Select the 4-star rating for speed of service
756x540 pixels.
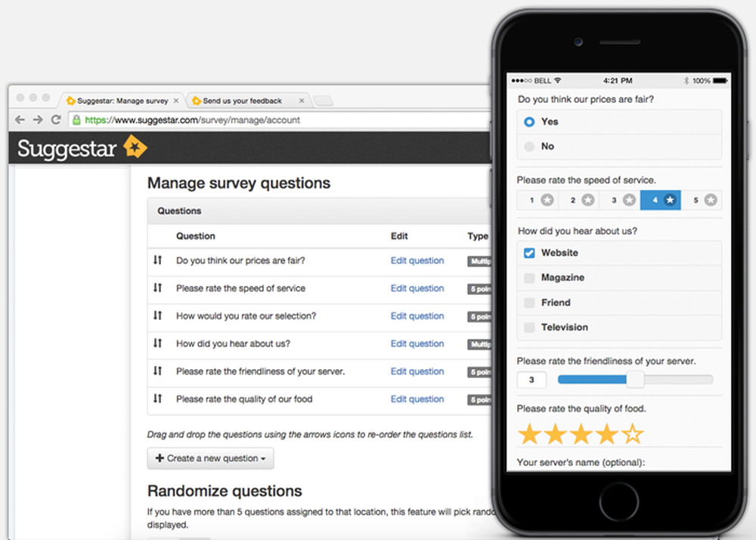(661, 200)
